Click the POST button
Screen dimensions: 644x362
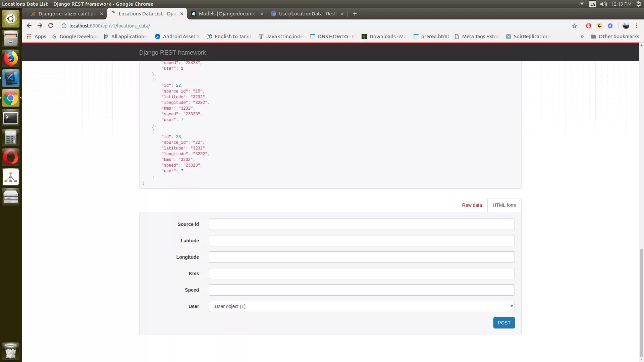click(x=503, y=323)
